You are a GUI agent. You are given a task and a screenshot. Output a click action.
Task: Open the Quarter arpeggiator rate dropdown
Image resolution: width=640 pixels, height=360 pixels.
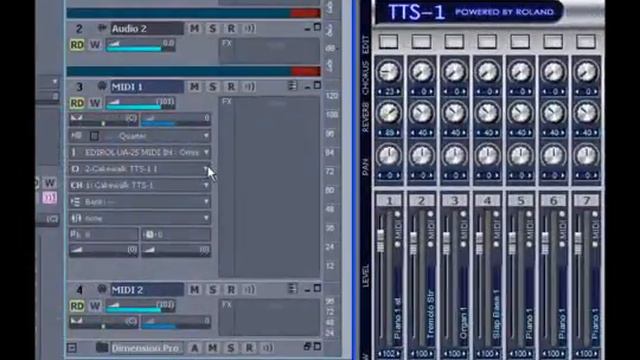click(x=206, y=136)
